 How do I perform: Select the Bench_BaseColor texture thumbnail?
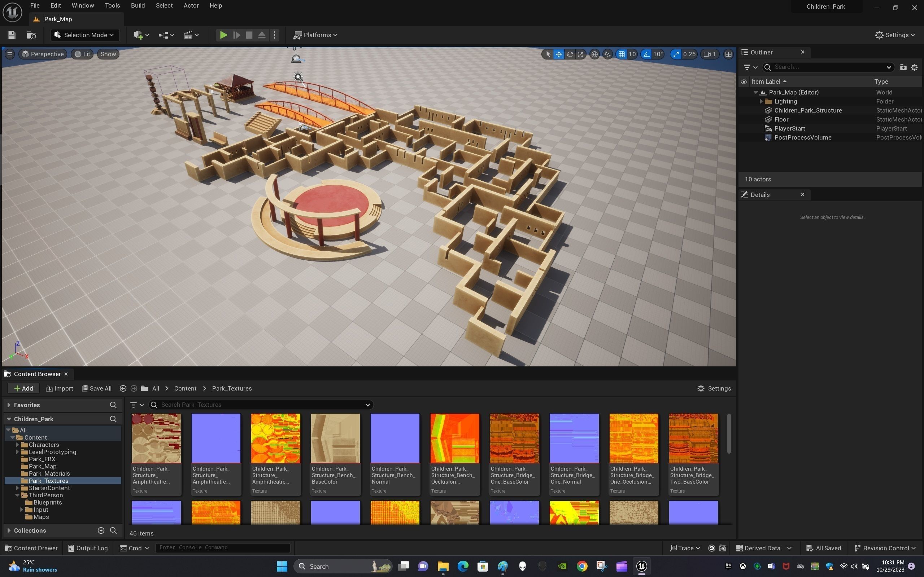click(x=335, y=438)
